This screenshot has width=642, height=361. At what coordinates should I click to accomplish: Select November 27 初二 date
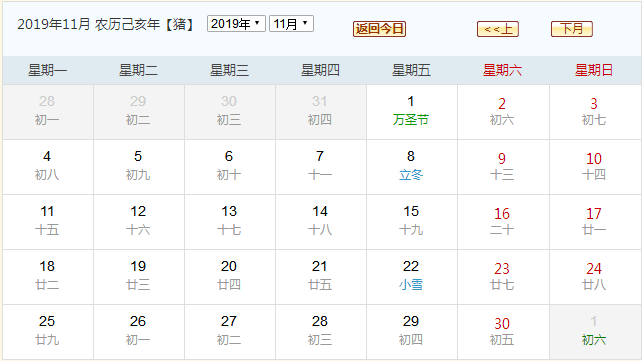(x=229, y=332)
